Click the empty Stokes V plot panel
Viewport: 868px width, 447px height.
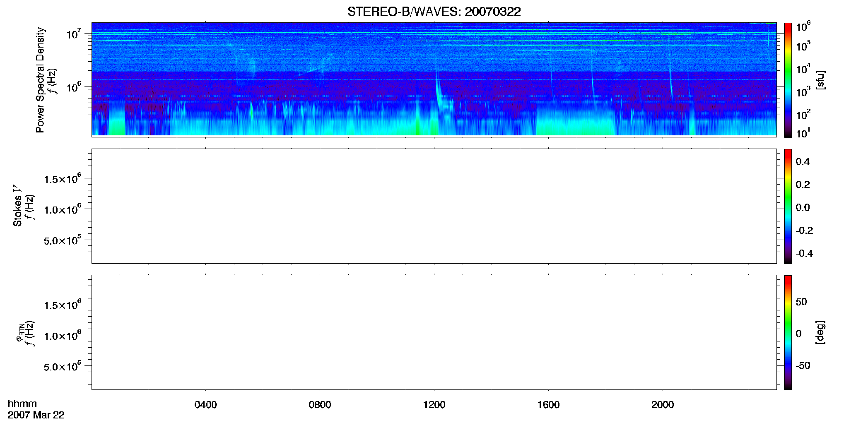click(434, 206)
